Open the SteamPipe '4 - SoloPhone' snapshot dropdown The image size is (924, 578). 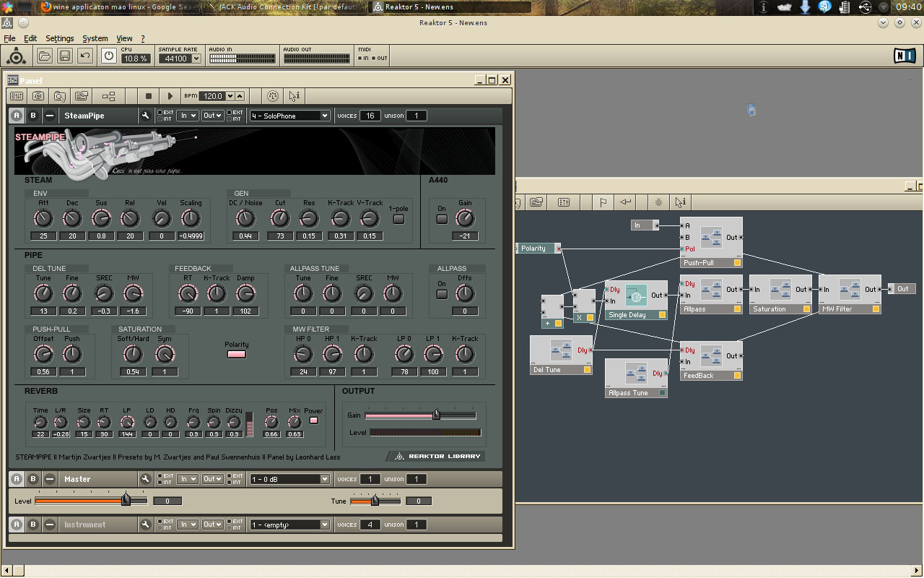point(289,116)
